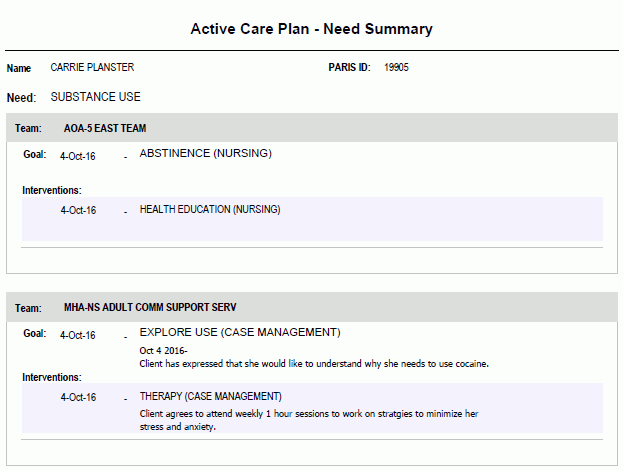Click the 4-Oct-16 date beside HEALTH EDUCATION

click(x=78, y=210)
